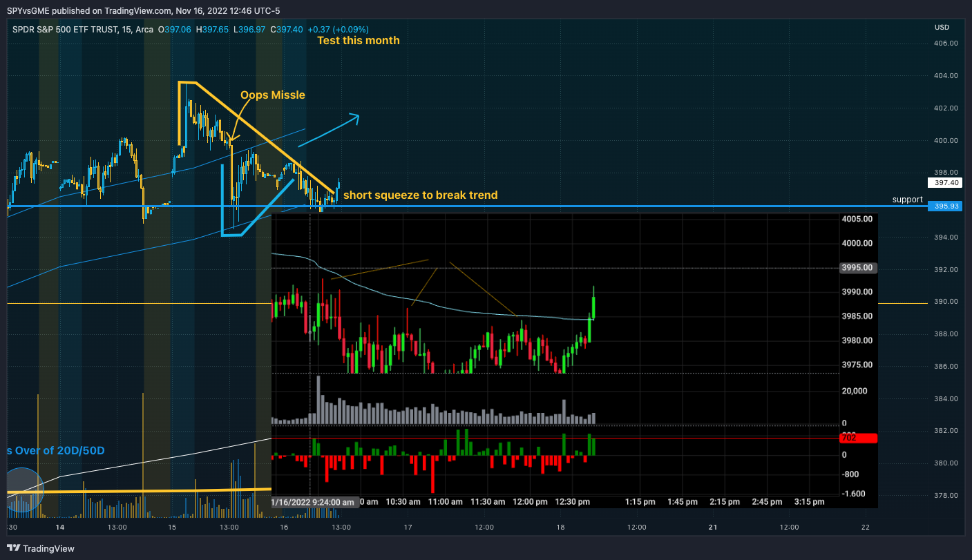Click date 17 on the main time axis
This screenshot has height=560, width=972.
(408, 528)
